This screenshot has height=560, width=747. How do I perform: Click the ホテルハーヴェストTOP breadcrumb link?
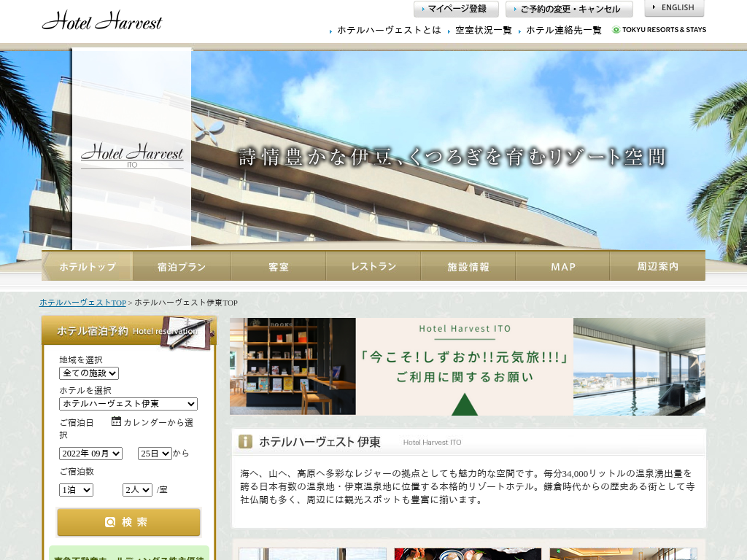(x=83, y=303)
